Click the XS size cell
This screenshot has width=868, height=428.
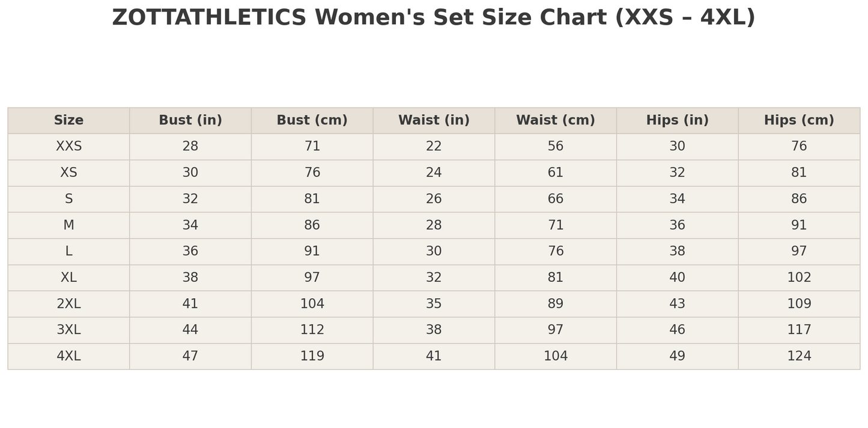pyautogui.click(x=68, y=173)
